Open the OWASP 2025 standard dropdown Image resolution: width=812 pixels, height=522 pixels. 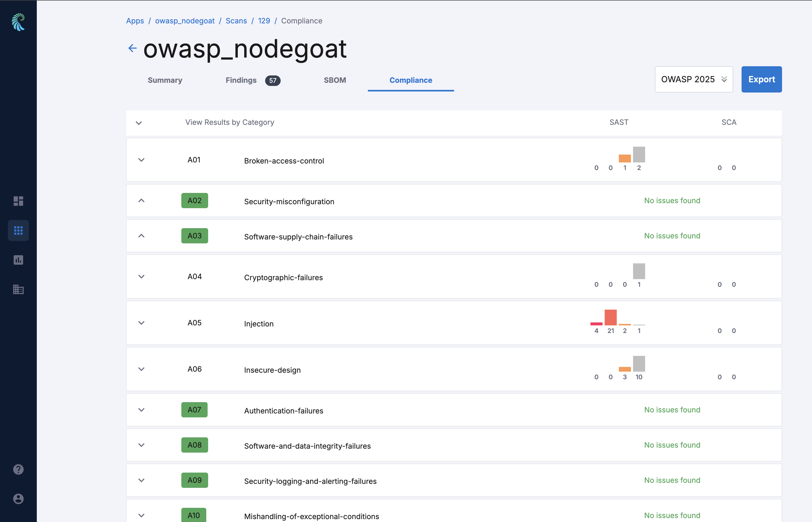(x=694, y=79)
